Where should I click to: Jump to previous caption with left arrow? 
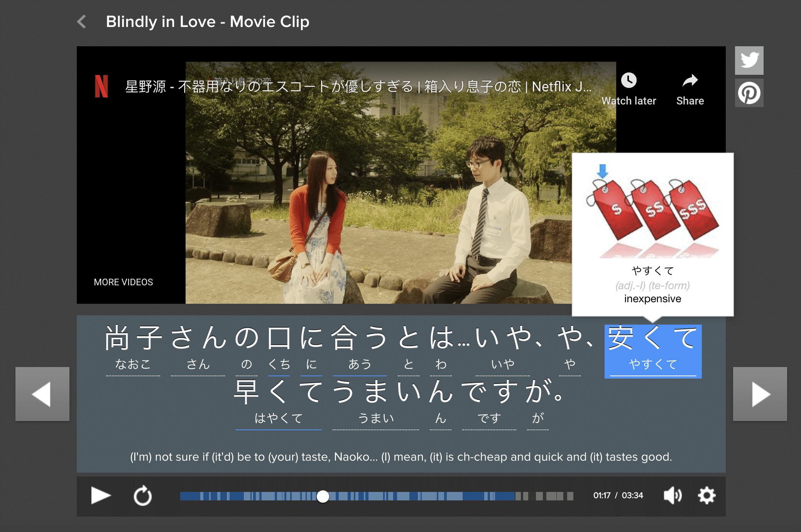42,394
